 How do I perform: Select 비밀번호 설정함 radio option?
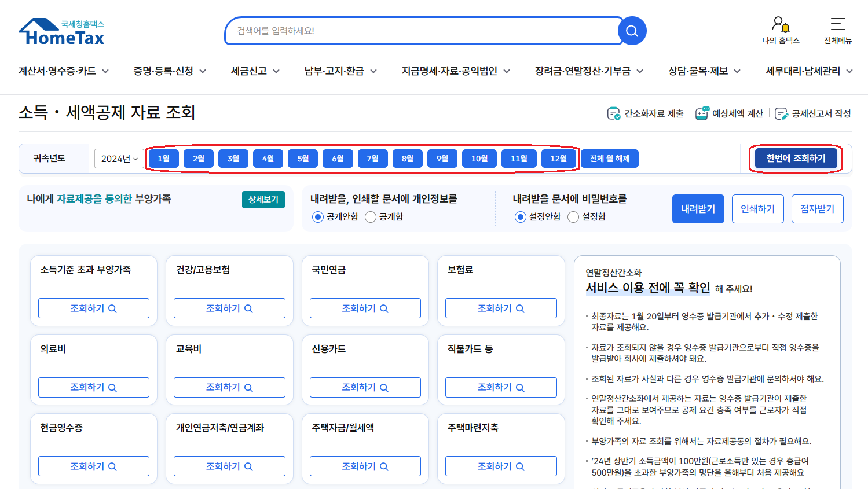[x=573, y=217]
